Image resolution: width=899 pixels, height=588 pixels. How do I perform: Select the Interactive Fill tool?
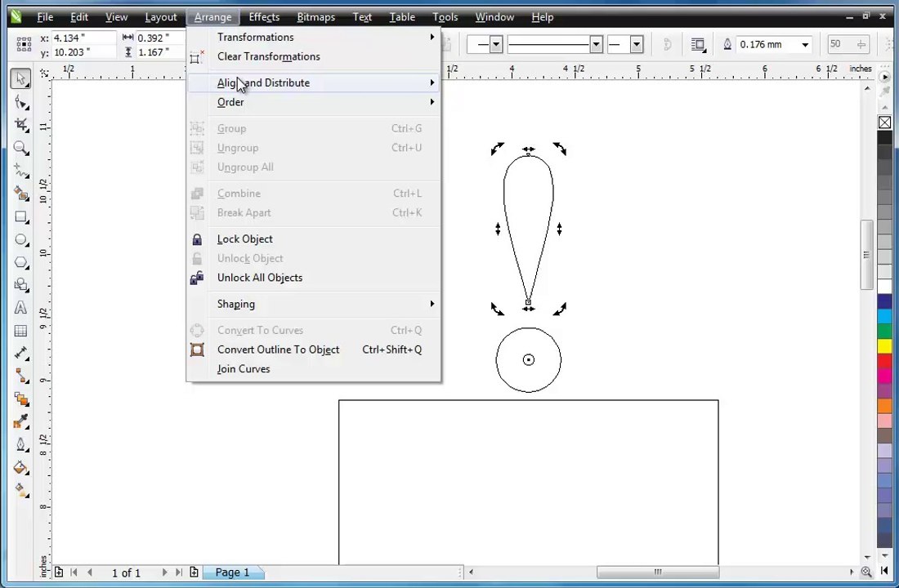click(x=21, y=491)
